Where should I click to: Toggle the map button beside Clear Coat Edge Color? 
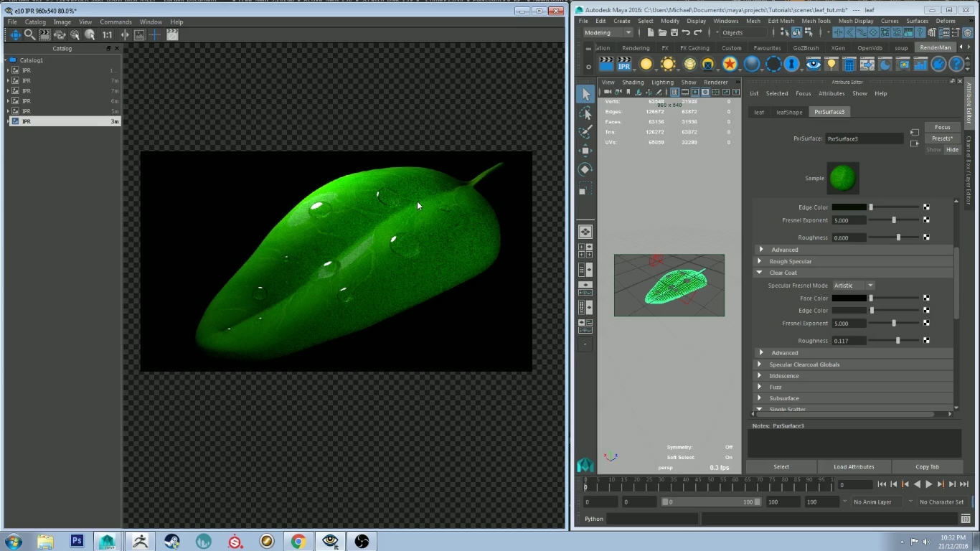926,311
